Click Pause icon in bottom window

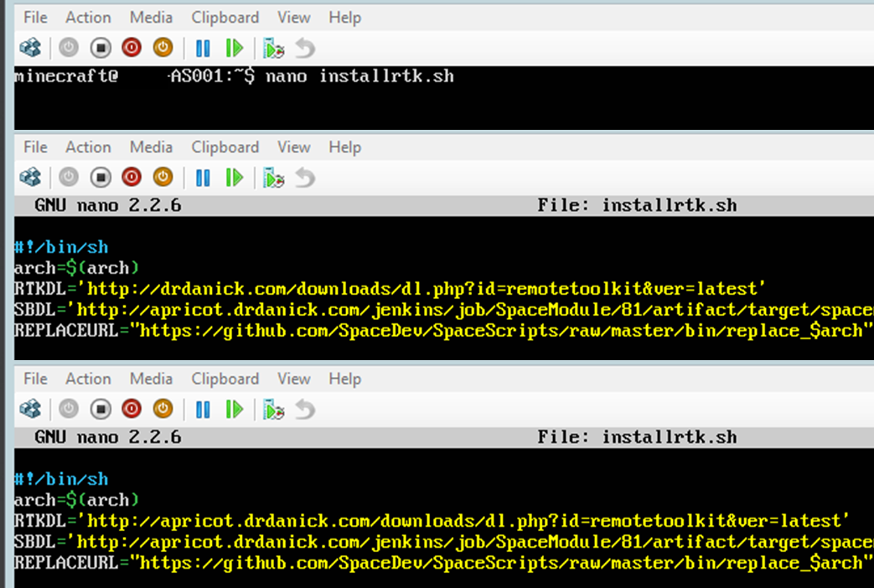[203, 410]
